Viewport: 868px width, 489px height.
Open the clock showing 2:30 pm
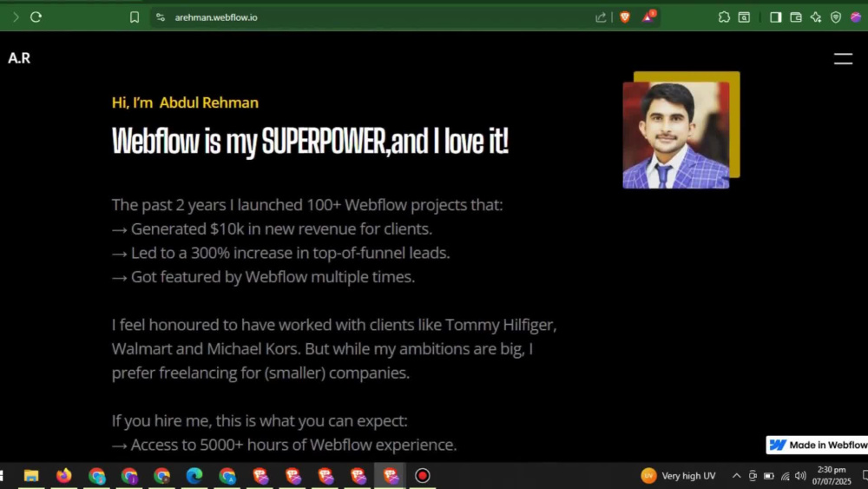coord(832,476)
